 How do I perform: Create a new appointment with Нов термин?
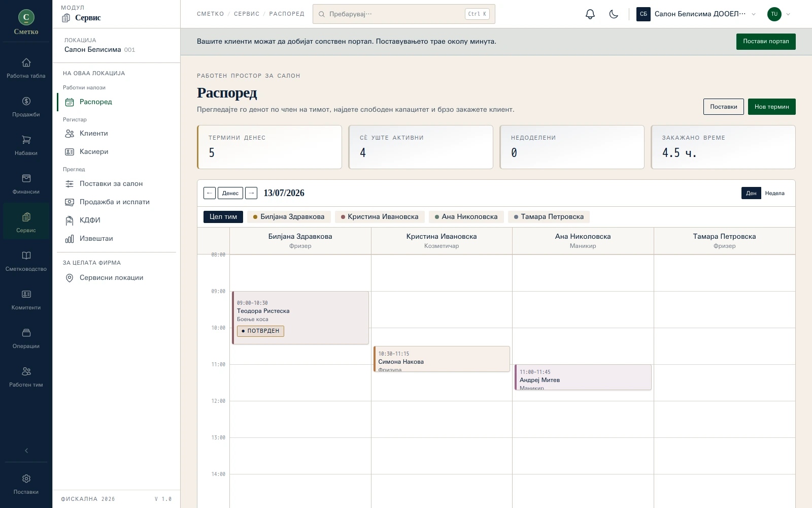click(x=771, y=107)
